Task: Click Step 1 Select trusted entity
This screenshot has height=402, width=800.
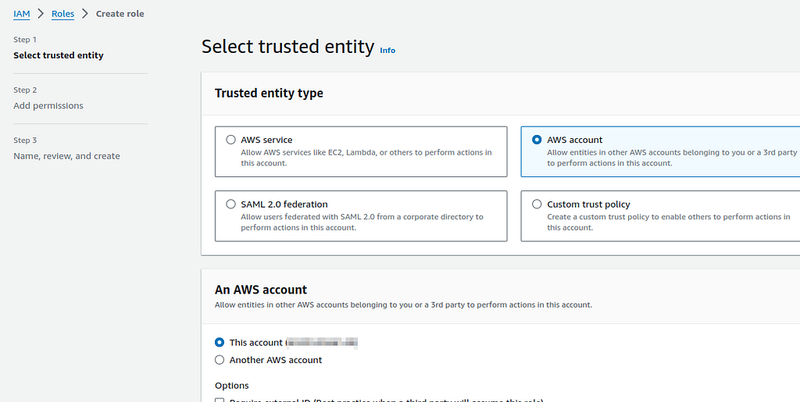Action: click(58, 55)
